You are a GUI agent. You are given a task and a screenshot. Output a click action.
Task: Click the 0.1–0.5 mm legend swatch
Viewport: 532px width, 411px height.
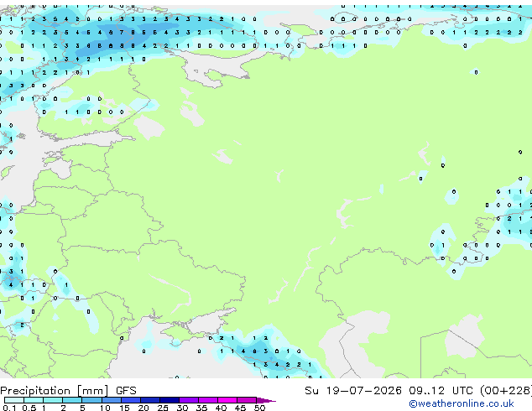[x=14, y=400]
